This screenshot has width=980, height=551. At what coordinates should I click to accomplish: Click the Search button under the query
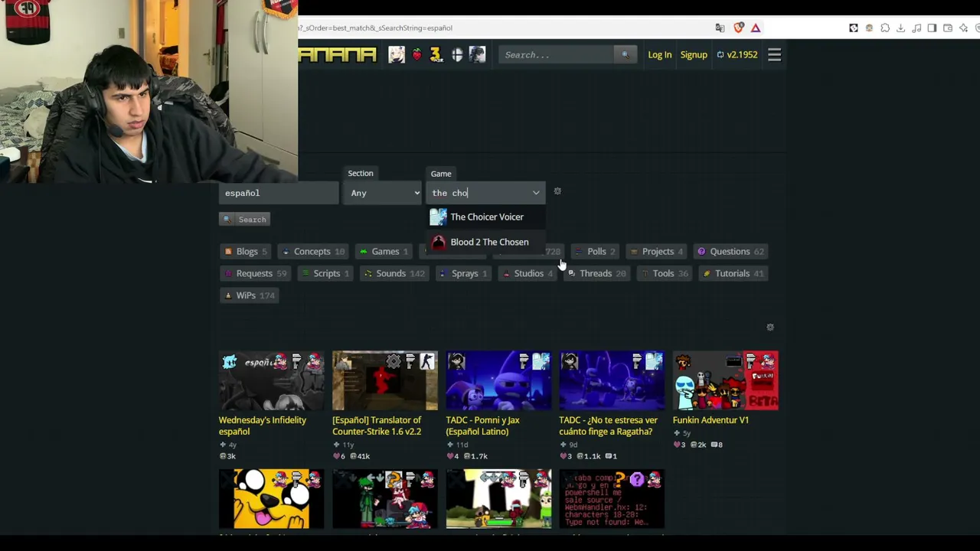pos(244,220)
